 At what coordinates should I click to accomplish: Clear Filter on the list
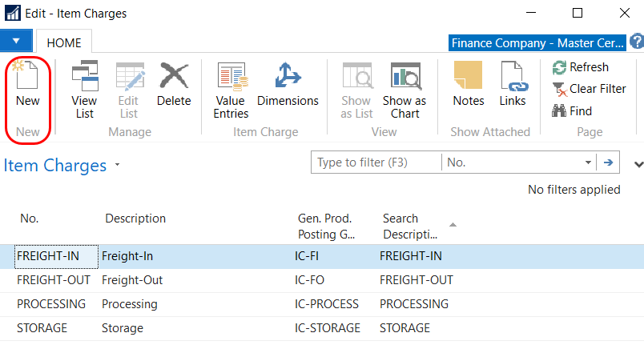click(x=589, y=89)
